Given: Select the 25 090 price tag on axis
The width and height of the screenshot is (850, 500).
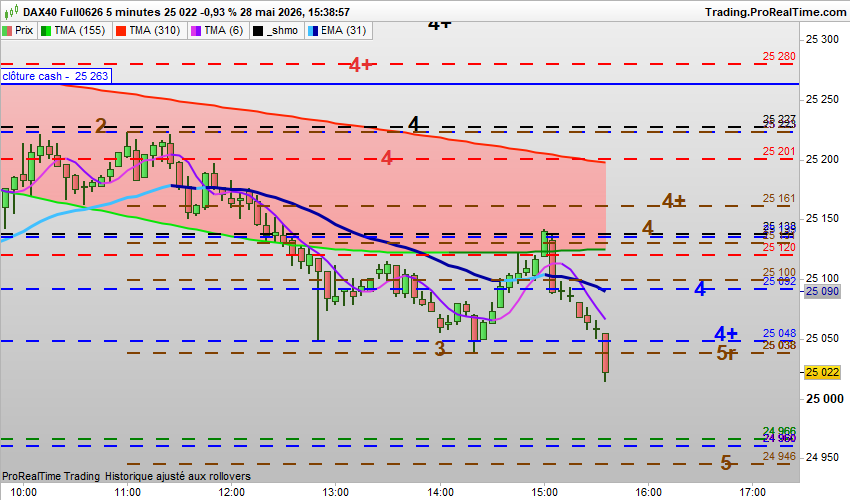Looking at the screenshot, I should (x=822, y=291).
